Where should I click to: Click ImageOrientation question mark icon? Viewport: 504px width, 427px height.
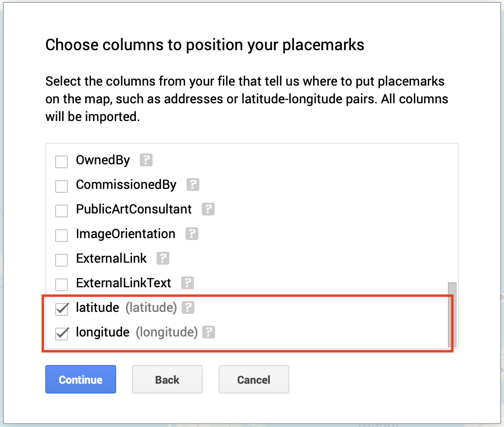(x=191, y=234)
